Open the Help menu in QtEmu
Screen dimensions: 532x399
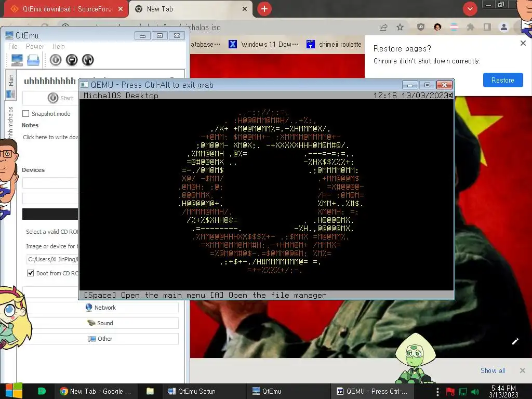pyautogui.click(x=58, y=46)
